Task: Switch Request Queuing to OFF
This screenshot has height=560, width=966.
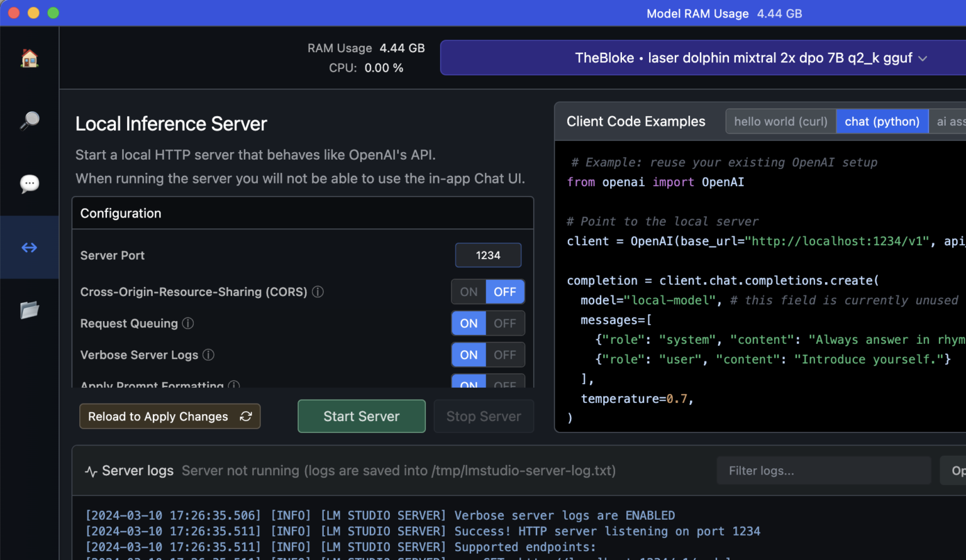Action: (x=505, y=324)
